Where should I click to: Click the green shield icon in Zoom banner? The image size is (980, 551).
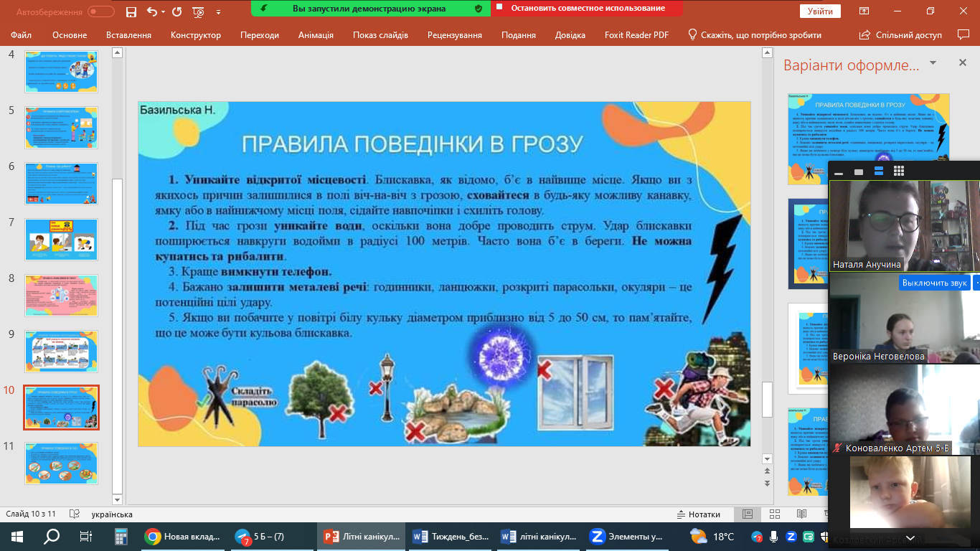coord(479,9)
